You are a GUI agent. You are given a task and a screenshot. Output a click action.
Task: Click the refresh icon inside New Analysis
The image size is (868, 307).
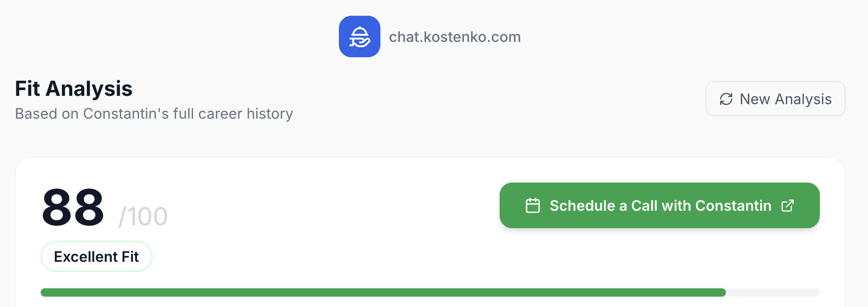click(725, 99)
